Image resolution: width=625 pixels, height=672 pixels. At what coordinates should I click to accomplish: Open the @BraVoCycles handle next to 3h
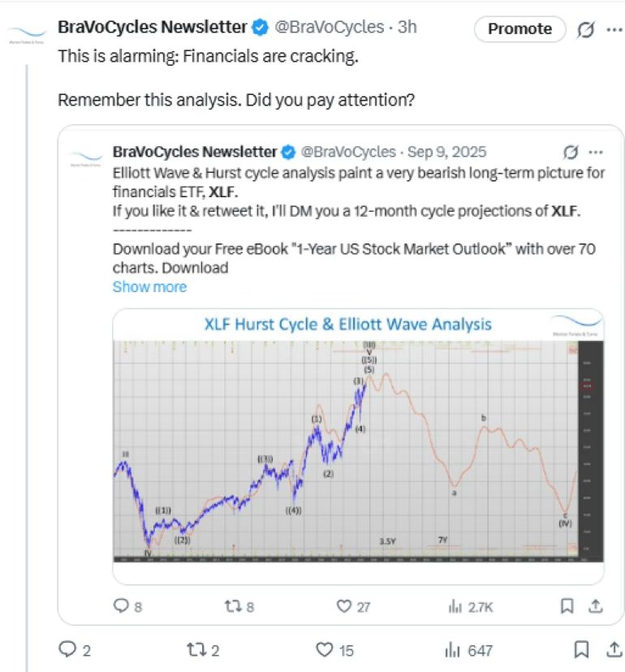coord(329,27)
